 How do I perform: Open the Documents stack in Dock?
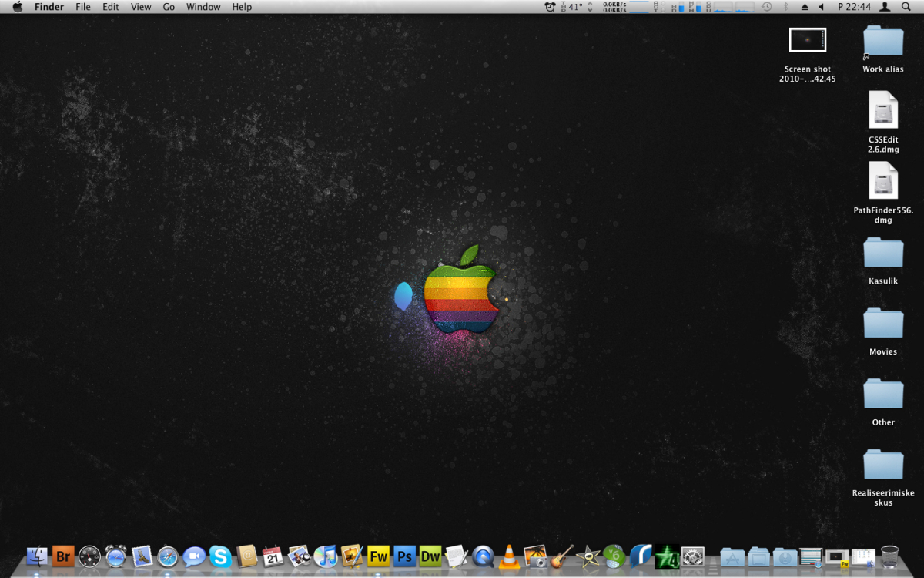[x=758, y=556]
